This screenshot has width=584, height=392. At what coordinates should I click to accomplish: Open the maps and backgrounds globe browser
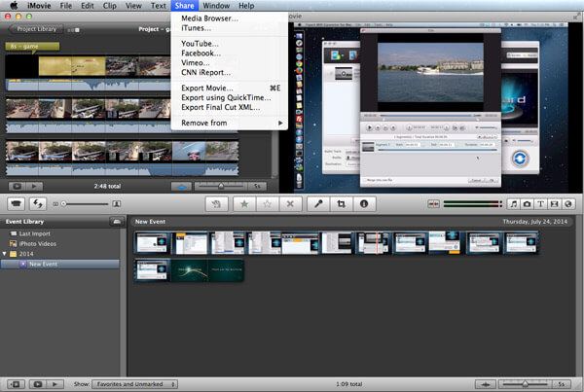[x=568, y=204]
